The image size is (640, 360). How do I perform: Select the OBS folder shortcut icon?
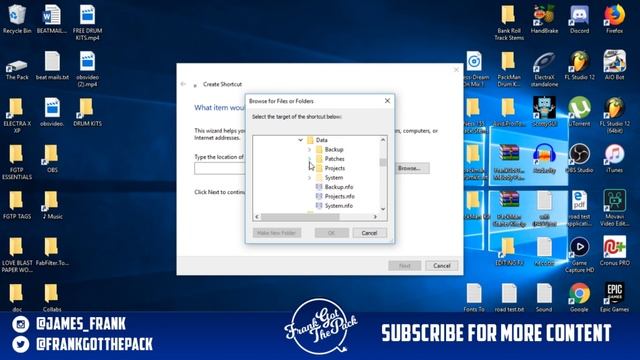(x=52, y=158)
